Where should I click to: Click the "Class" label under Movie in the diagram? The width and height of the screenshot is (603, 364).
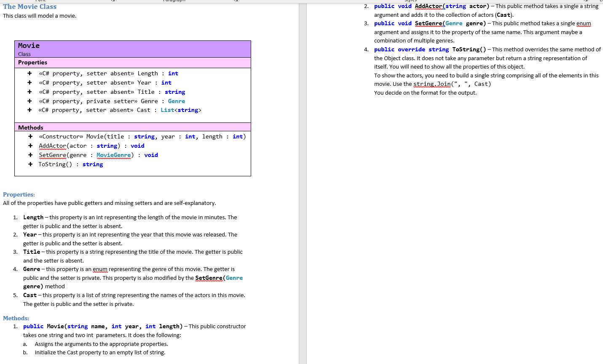(24, 54)
